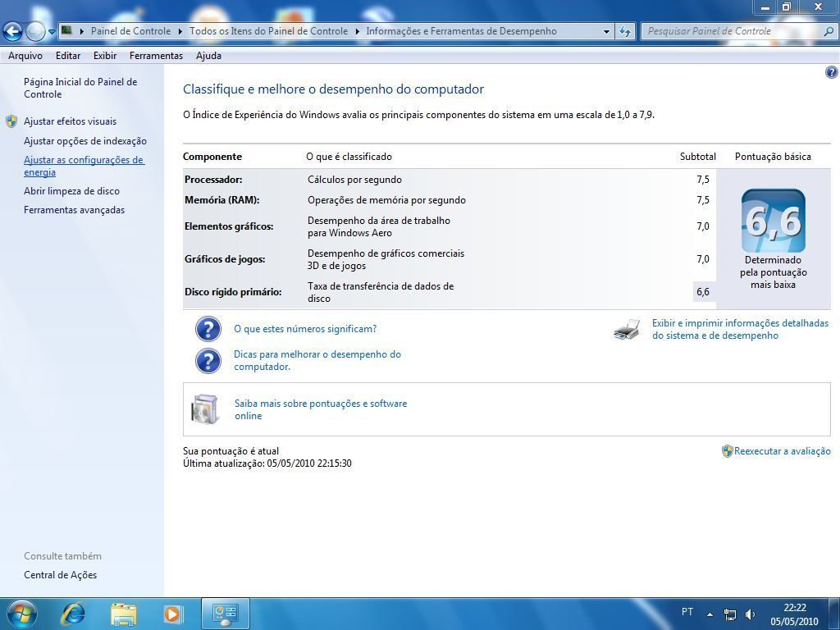Viewport: 840px width, 630px height.
Task: Select breadcrumb 'Todos os Itens do Painel de Controle'
Action: coord(268,31)
